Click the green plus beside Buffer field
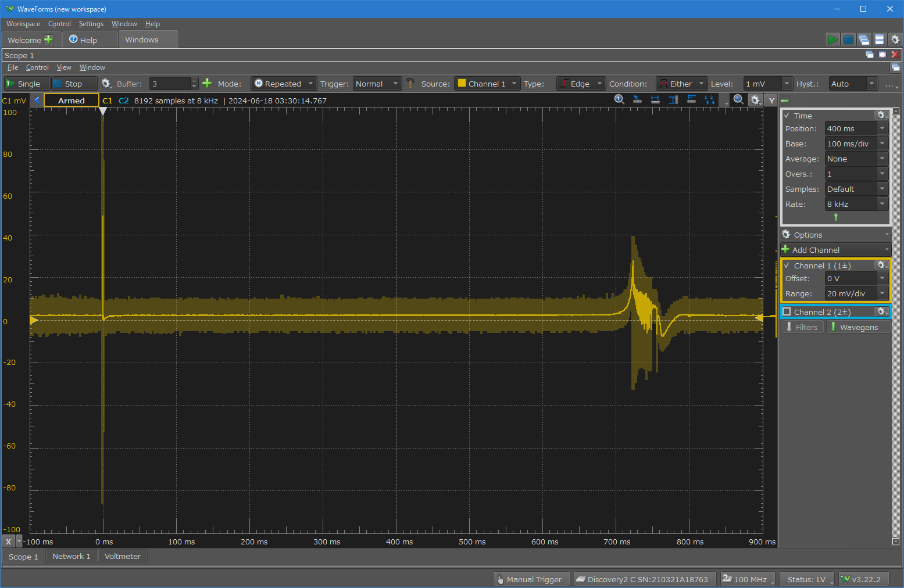Image resolution: width=904 pixels, height=588 pixels. 207,84
